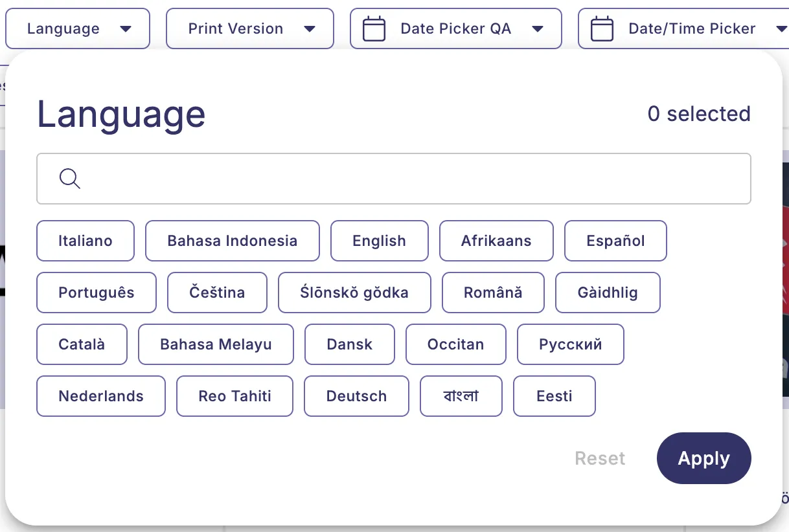Select the Eesti chip
The height and width of the screenshot is (532, 789).
pos(555,396)
